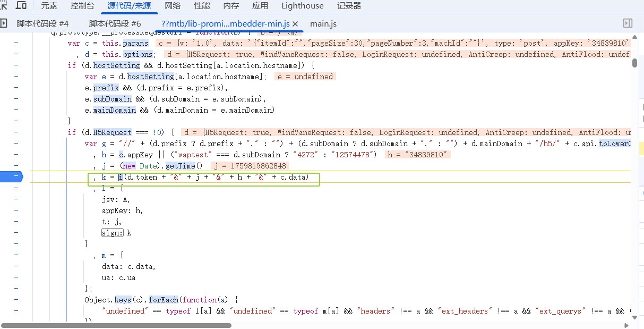Open the 脚本代码段 #4 file tab
Screen dimensions: 644x329
click(42, 24)
